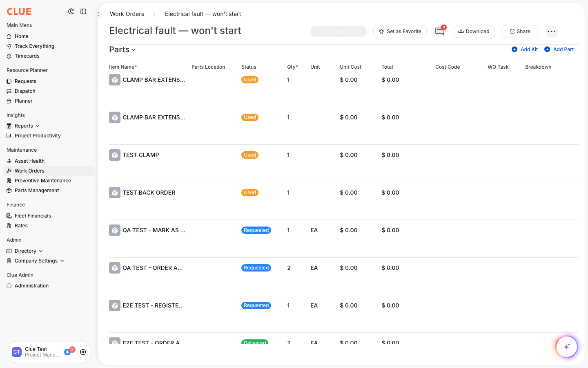Toggle the Used status on TEST CLAMP
This screenshot has width=588, height=368.
(249, 155)
